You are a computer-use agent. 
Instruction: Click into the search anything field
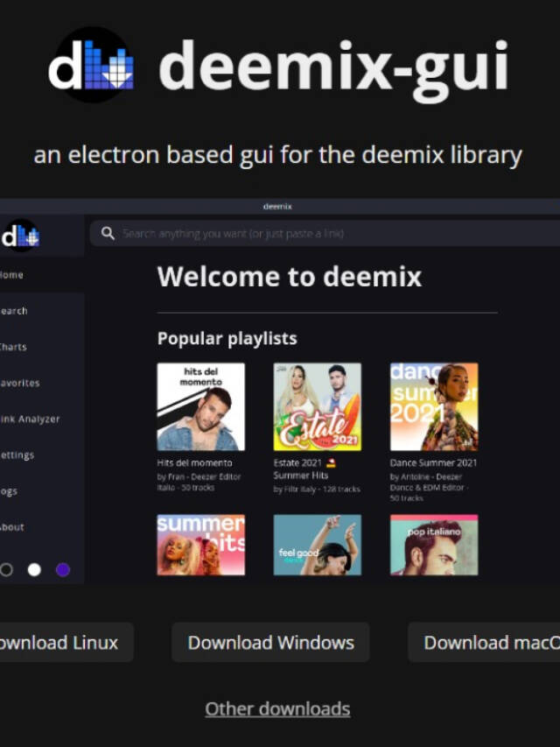(x=325, y=234)
